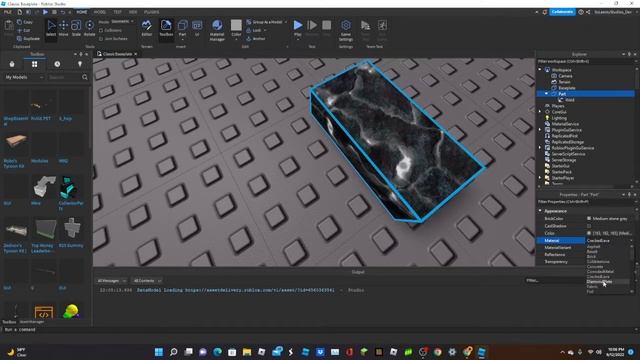Expand the StarterPlayer tree node
The image size is (640, 360).
540,178
